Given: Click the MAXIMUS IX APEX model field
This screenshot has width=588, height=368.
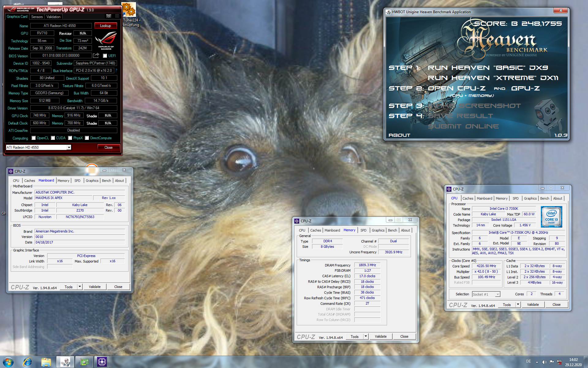Looking at the screenshot, I should click(63, 198).
